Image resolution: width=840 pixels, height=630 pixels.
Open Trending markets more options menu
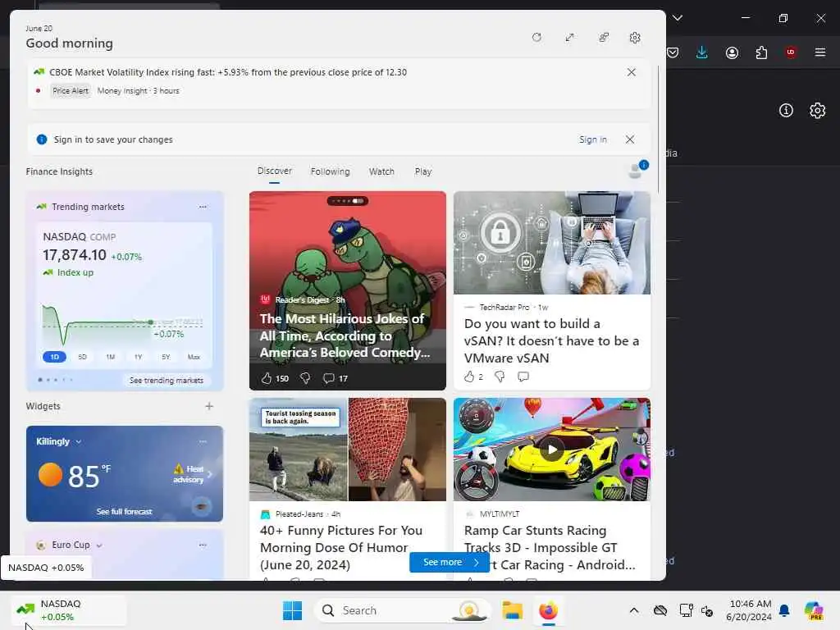pyautogui.click(x=203, y=207)
